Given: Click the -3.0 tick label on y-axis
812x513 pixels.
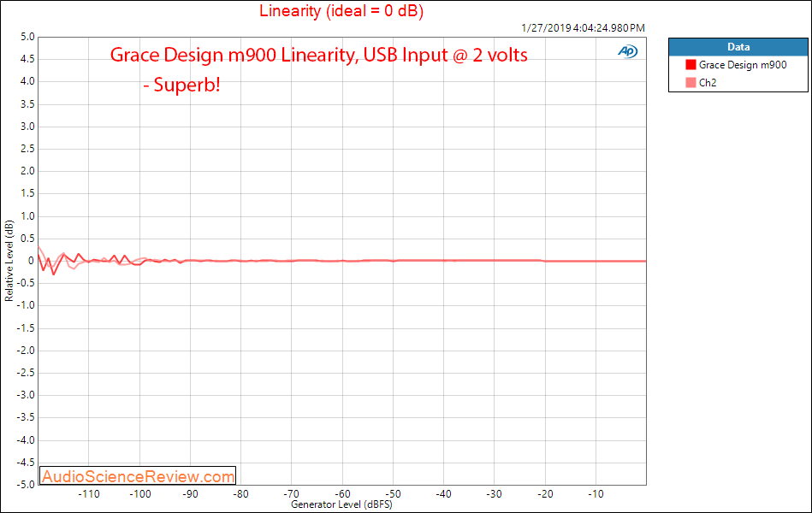Looking at the screenshot, I should tap(26, 394).
